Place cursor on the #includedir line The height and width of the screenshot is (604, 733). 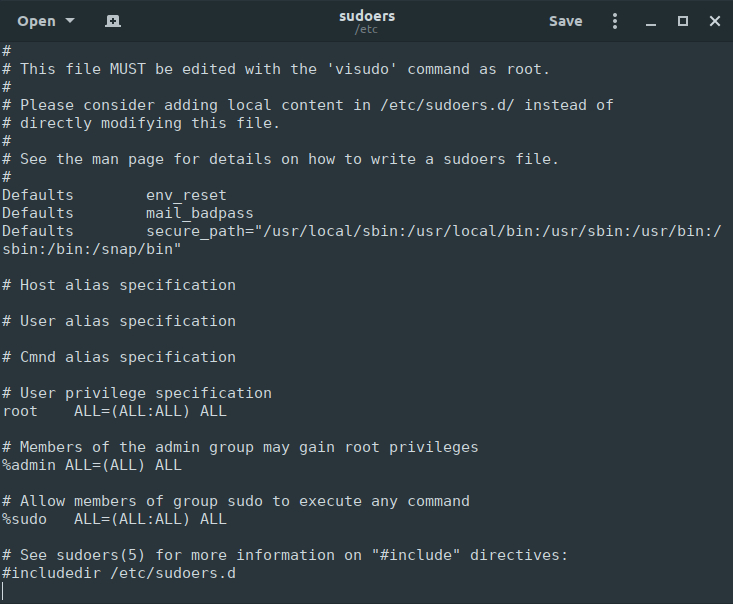(x=119, y=573)
